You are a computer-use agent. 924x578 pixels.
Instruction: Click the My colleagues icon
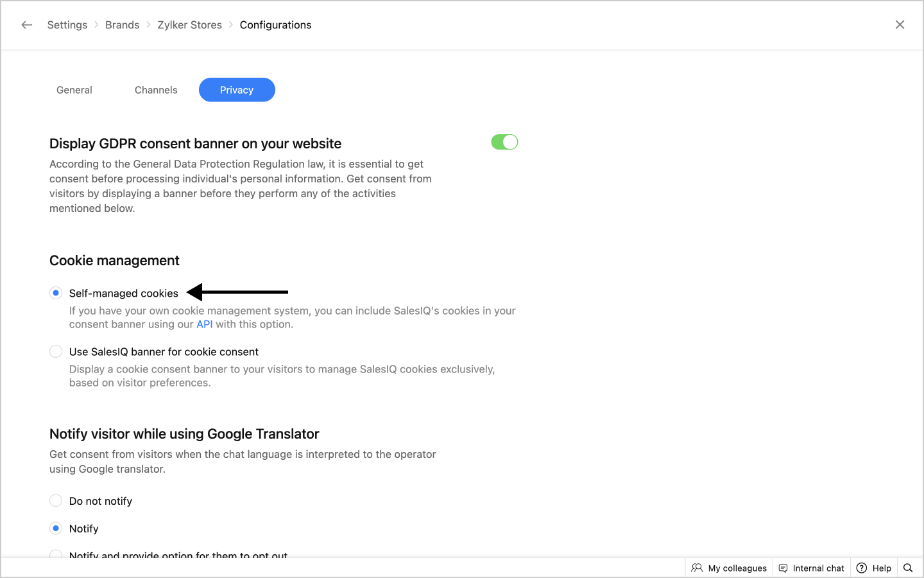point(697,568)
